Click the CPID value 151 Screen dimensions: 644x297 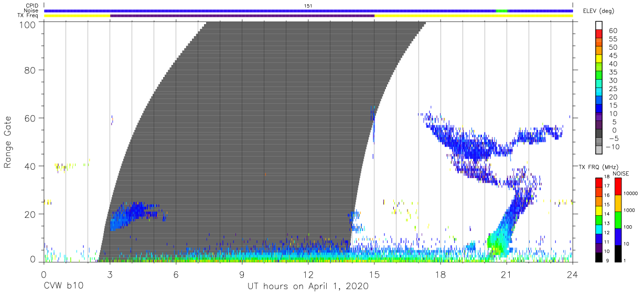[x=308, y=6]
